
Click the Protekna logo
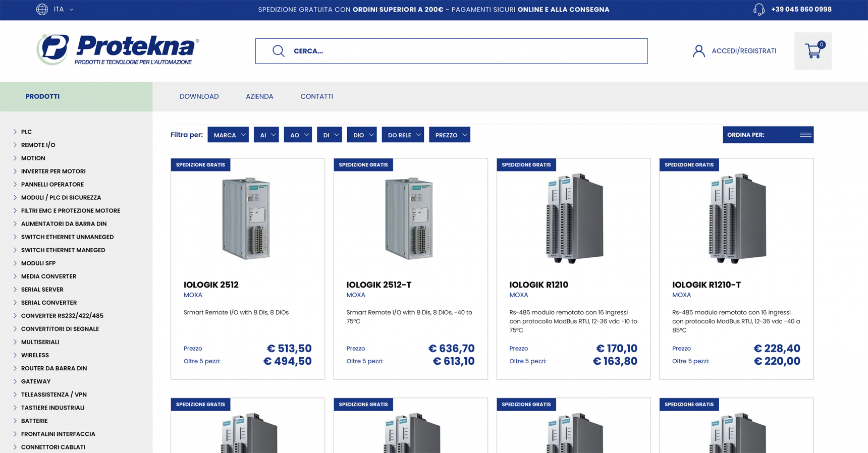coord(118,49)
